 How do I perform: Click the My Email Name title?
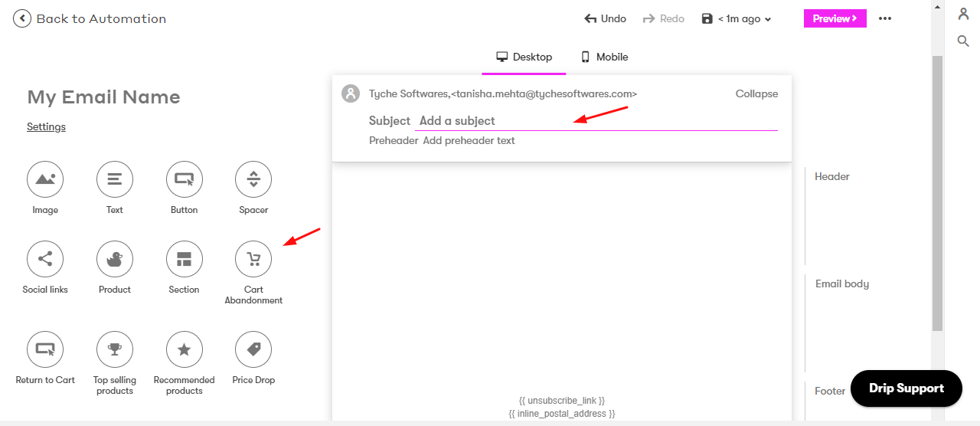(x=103, y=97)
